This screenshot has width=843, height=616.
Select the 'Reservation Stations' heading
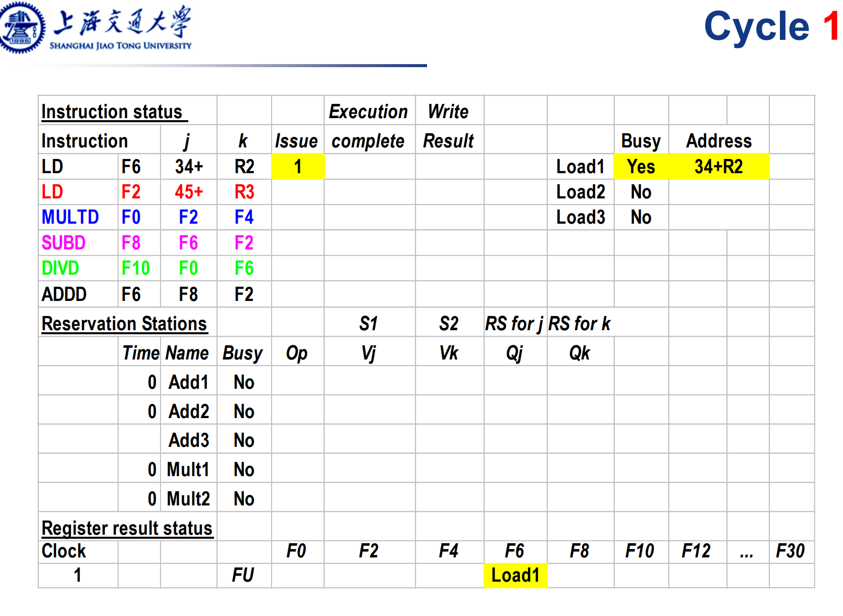click(x=124, y=324)
